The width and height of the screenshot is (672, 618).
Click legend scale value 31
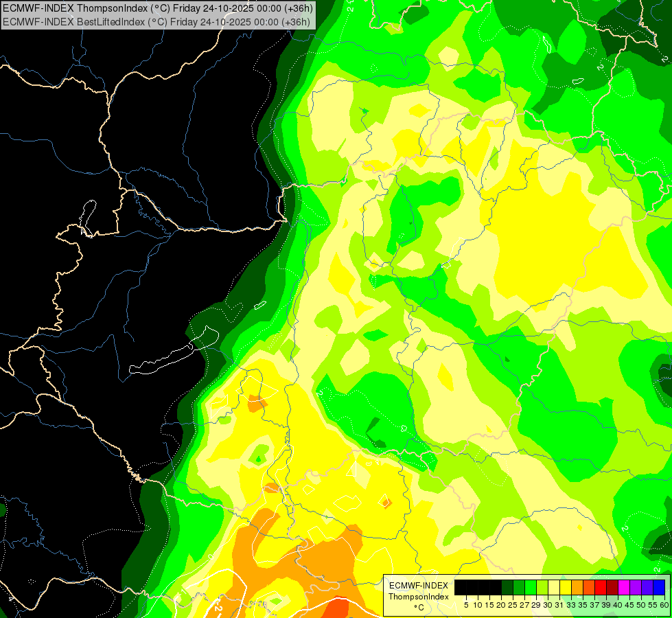click(x=559, y=605)
